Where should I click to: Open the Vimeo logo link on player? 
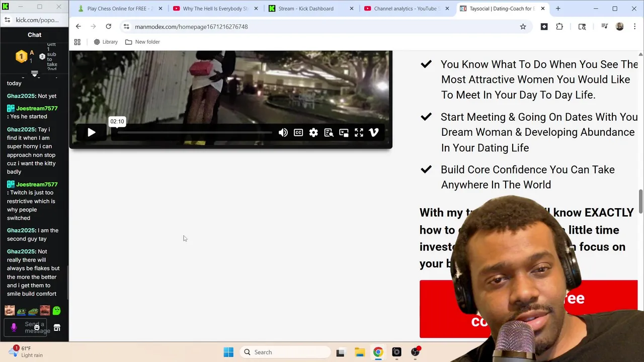pos(374,133)
